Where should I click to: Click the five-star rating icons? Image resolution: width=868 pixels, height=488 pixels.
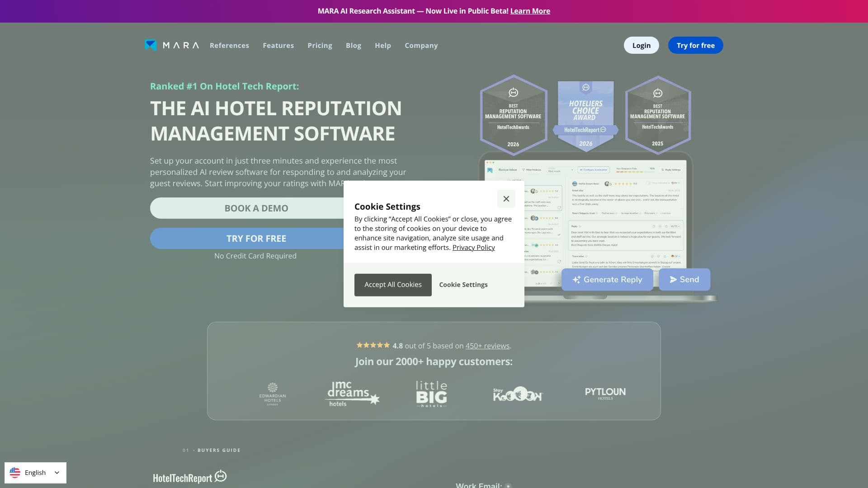[373, 345]
